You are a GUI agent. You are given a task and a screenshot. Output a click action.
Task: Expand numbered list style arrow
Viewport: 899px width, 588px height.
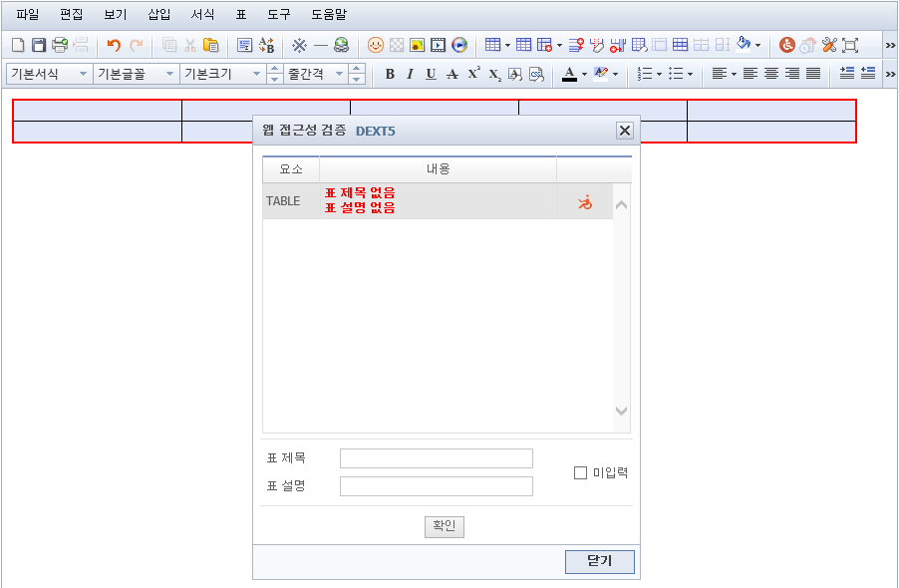click(659, 75)
